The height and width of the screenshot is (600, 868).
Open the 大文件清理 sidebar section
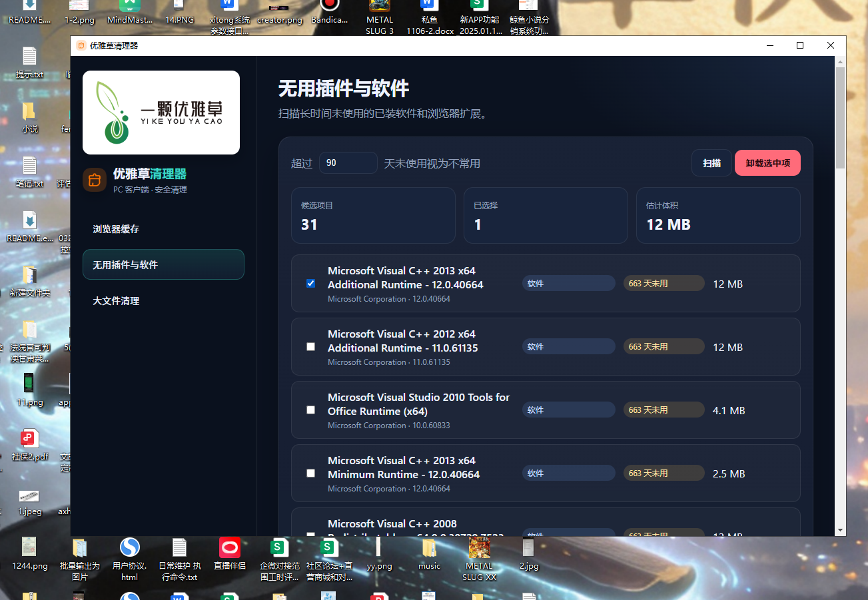tap(163, 301)
